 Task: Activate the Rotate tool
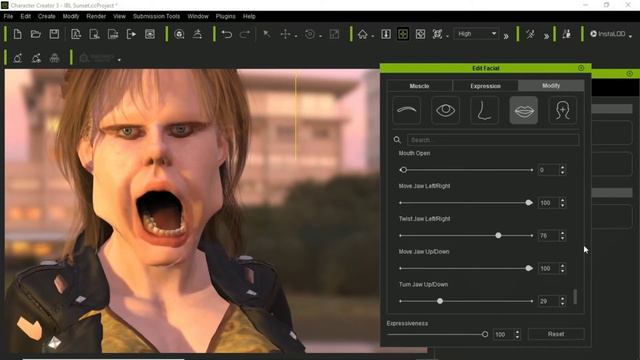point(310,34)
